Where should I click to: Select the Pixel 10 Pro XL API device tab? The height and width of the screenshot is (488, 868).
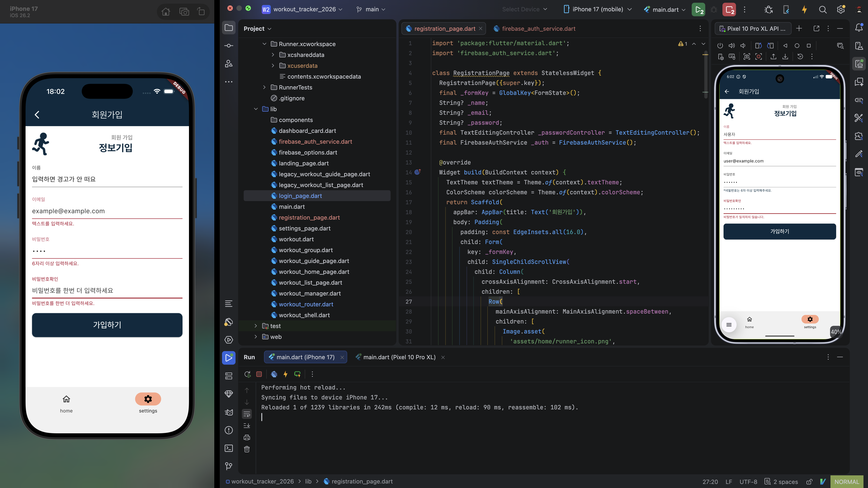(x=753, y=29)
